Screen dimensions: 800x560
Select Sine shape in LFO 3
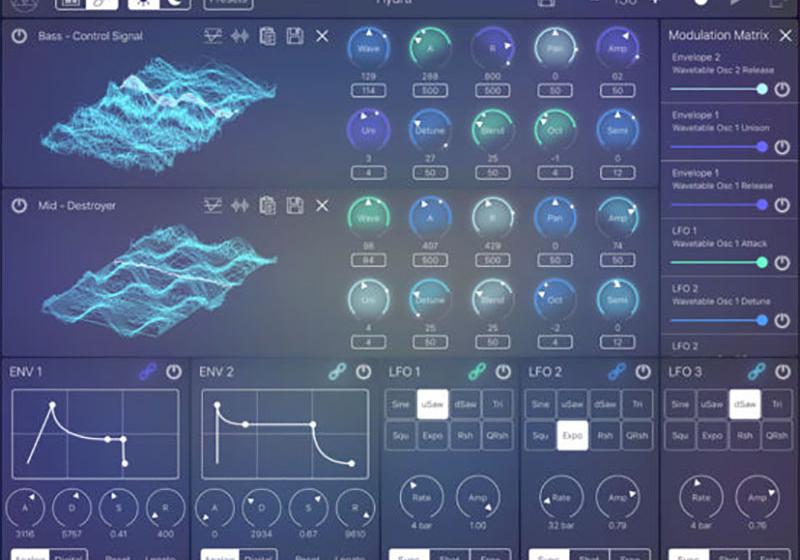point(681,404)
